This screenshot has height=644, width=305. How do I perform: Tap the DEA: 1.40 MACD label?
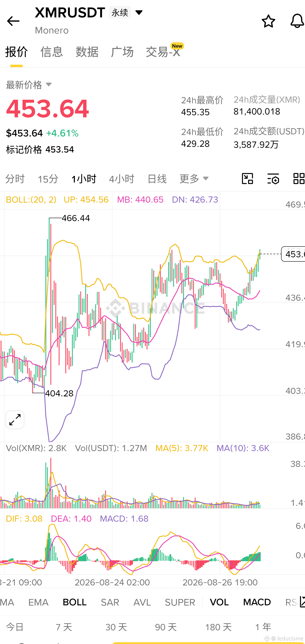point(71,519)
